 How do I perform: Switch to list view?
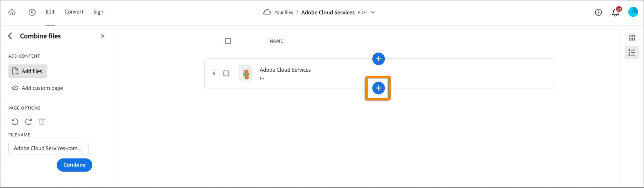click(632, 53)
